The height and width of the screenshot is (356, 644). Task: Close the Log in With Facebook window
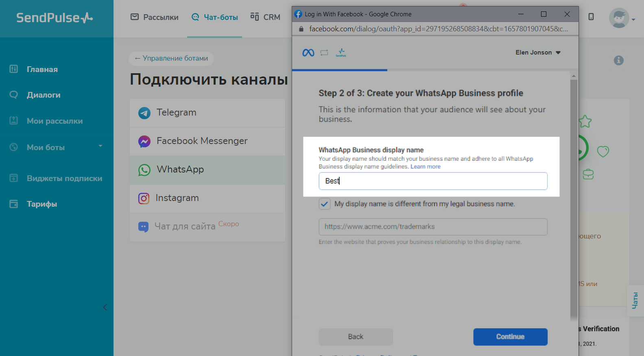(x=567, y=14)
